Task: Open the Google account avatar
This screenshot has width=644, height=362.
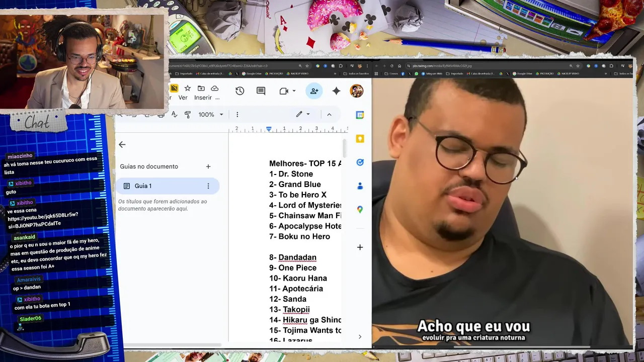Action: pos(356,91)
